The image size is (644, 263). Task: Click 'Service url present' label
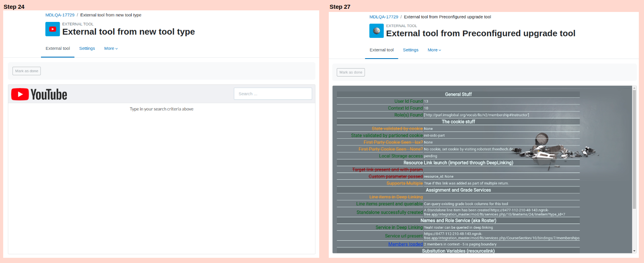[404, 236]
